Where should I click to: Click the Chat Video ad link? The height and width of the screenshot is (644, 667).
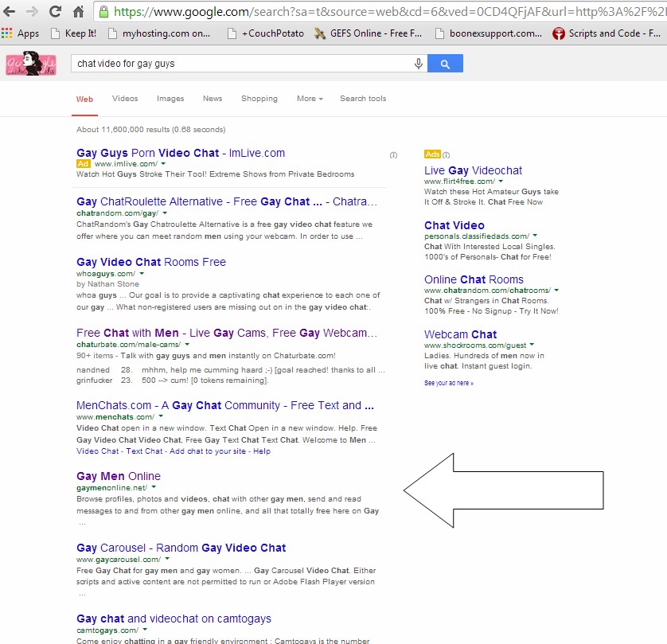pyautogui.click(x=454, y=225)
